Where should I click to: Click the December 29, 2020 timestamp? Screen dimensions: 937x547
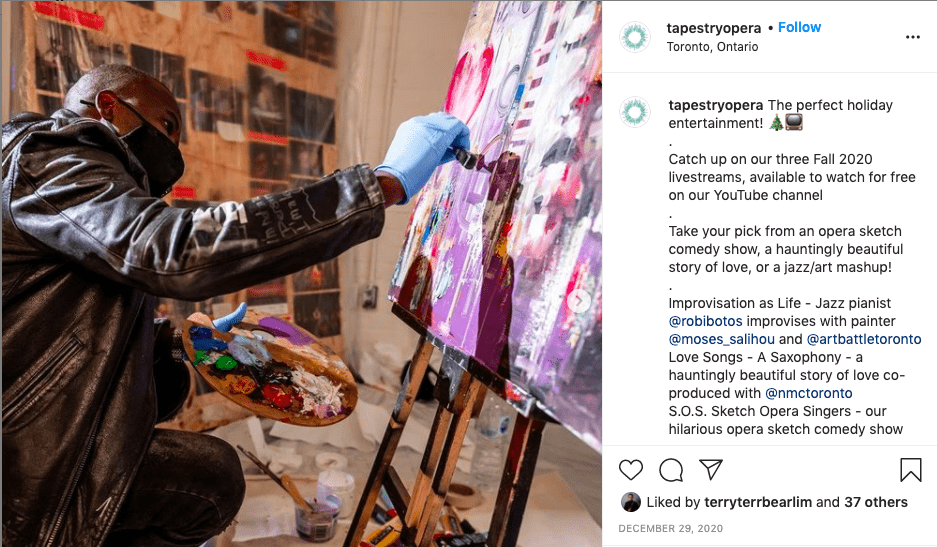coord(670,528)
